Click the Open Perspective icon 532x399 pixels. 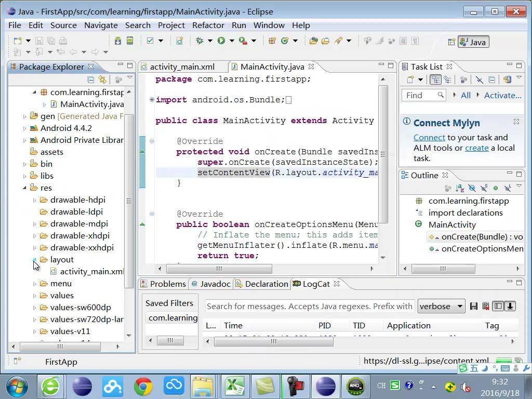(x=451, y=42)
